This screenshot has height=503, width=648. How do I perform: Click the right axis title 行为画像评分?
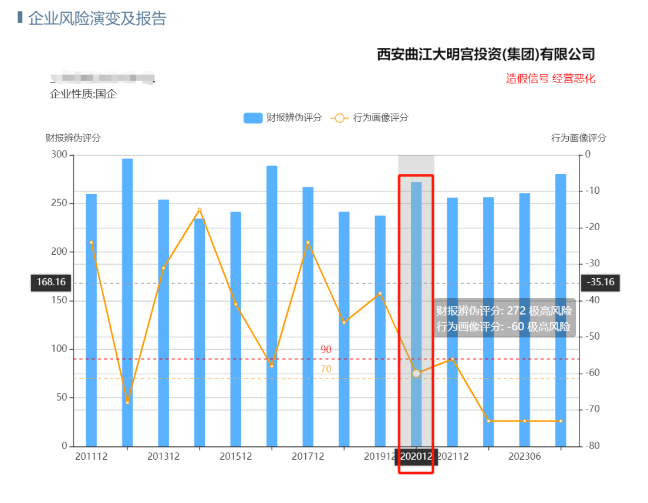point(579,138)
